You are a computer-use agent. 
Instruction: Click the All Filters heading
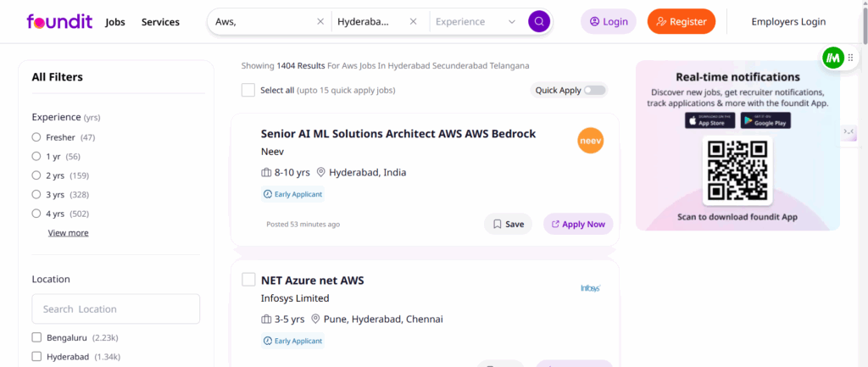point(58,77)
